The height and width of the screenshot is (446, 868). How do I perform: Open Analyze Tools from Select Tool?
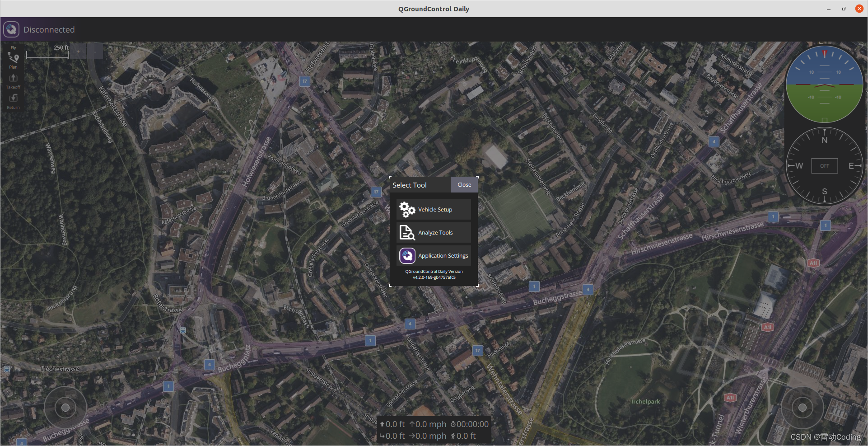tap(434, 233)
